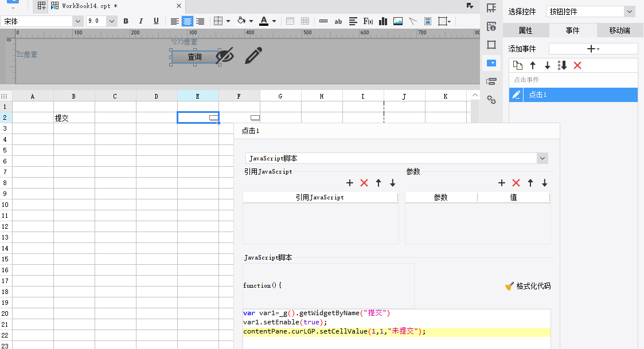Toggle bold formatting
Image resolution: width=644 pixels, height=349 pixels.
click(x=126, y=21)
